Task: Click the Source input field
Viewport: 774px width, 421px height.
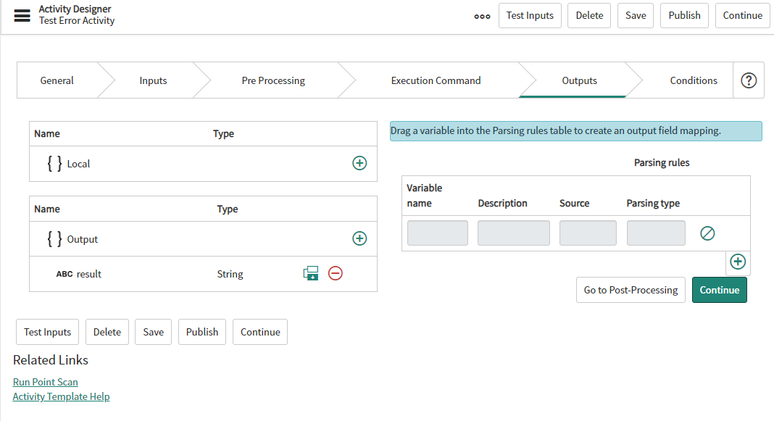Action: coord(587,233)
